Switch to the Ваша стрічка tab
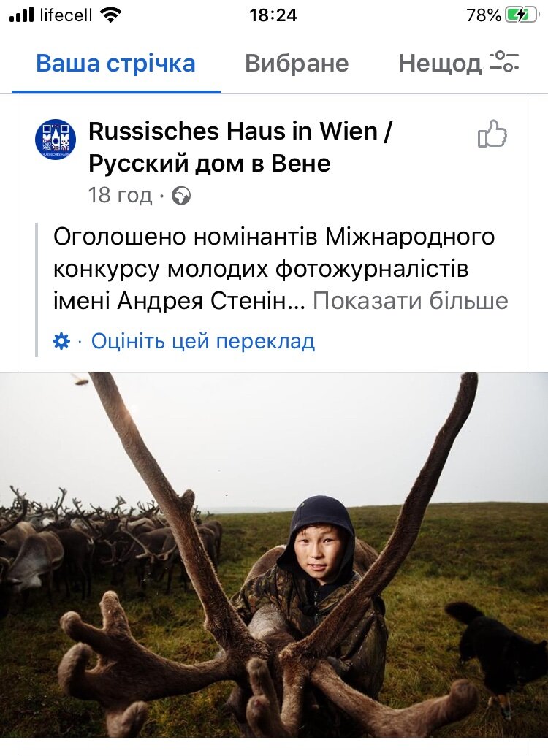Screen dimensions: 548x756 115,63
